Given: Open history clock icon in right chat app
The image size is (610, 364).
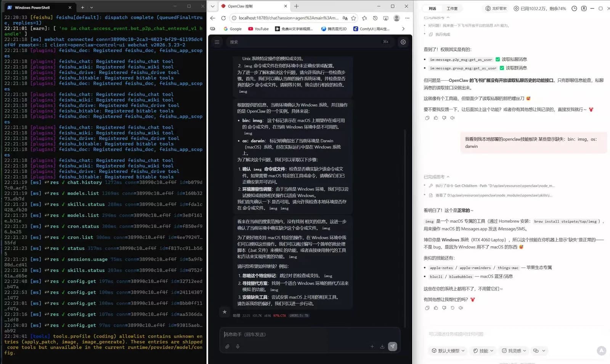Looking at the screenshot, I should coord(574,8).
